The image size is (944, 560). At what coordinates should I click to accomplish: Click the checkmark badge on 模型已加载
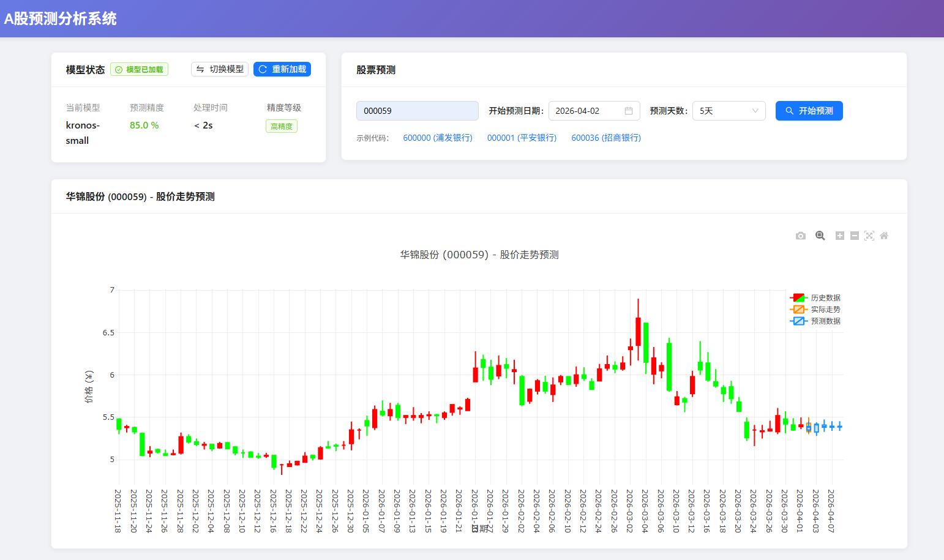(x=120, y=69)
